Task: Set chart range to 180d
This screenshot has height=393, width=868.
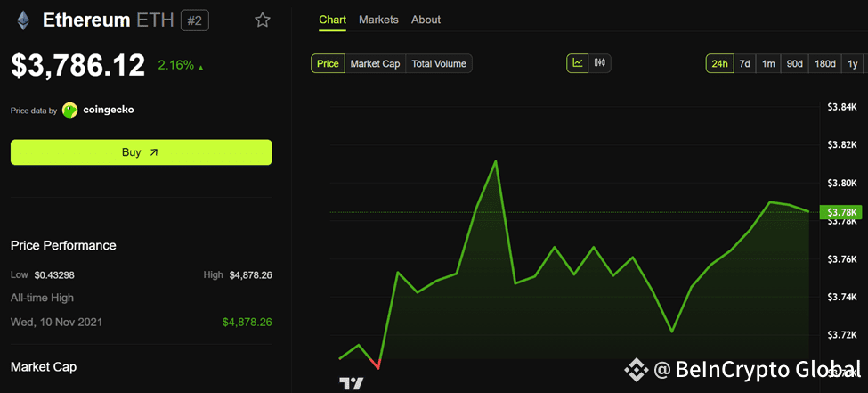Action: [x=825, y=64]
